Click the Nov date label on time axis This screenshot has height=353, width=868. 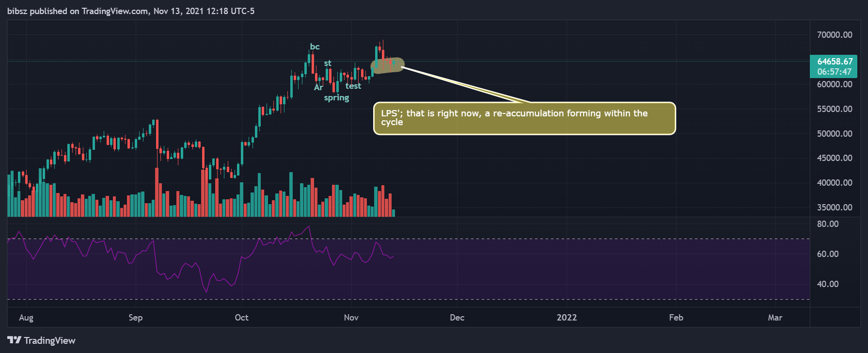click(351, 318)
